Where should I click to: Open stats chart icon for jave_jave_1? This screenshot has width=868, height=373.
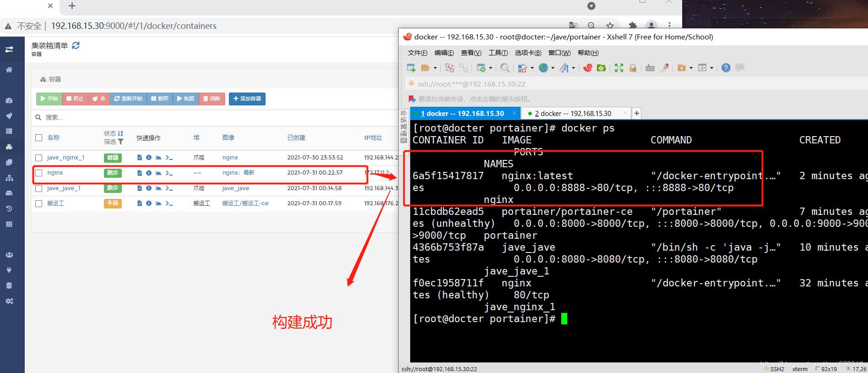click(x=158, y=188)
